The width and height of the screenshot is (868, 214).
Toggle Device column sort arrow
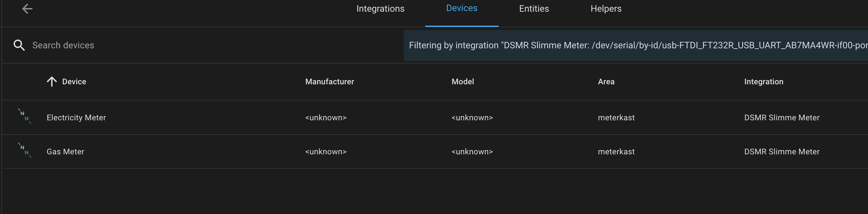(52, 82)
